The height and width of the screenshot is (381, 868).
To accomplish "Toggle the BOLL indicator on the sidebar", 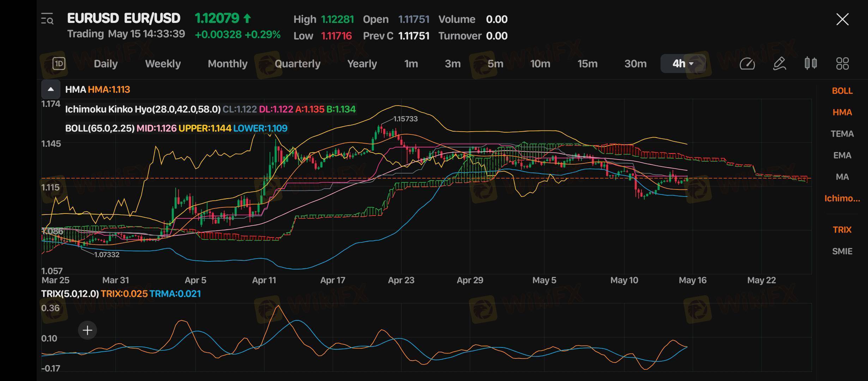I will [842, 91].
